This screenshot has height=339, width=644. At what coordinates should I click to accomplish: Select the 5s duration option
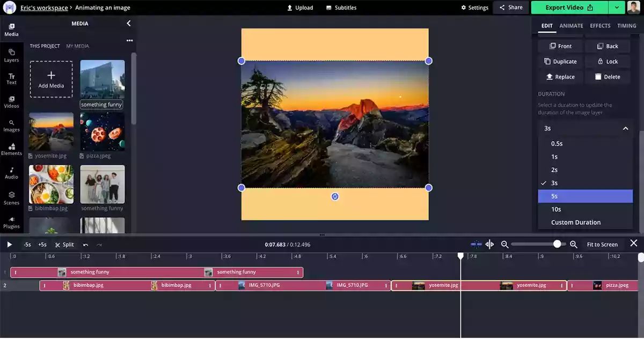tap(585, 196)
